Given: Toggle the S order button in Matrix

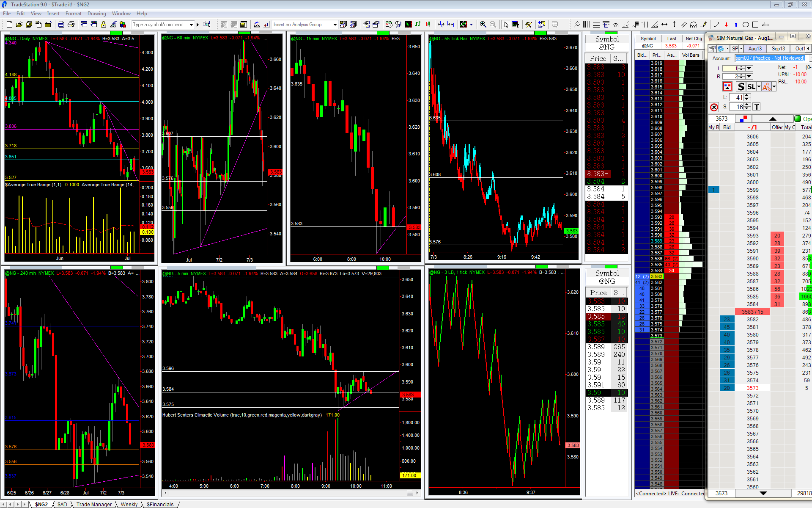Looking at the screenshot, I should click(741, 87).
